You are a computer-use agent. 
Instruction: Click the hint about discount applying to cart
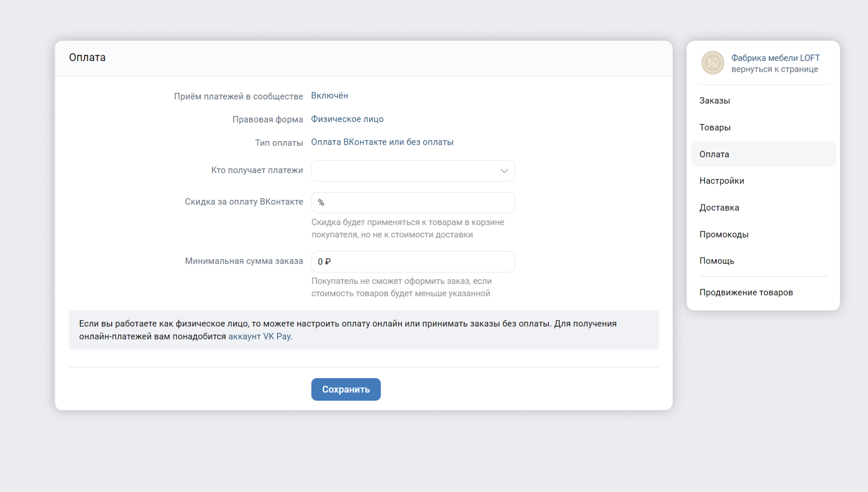point(407,228)
